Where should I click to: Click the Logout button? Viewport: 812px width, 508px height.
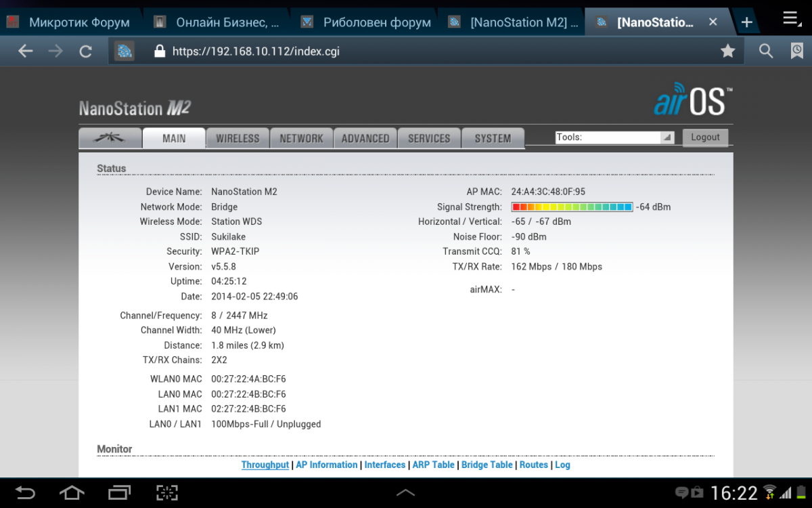pyautogui.click(x=705, y=137)
